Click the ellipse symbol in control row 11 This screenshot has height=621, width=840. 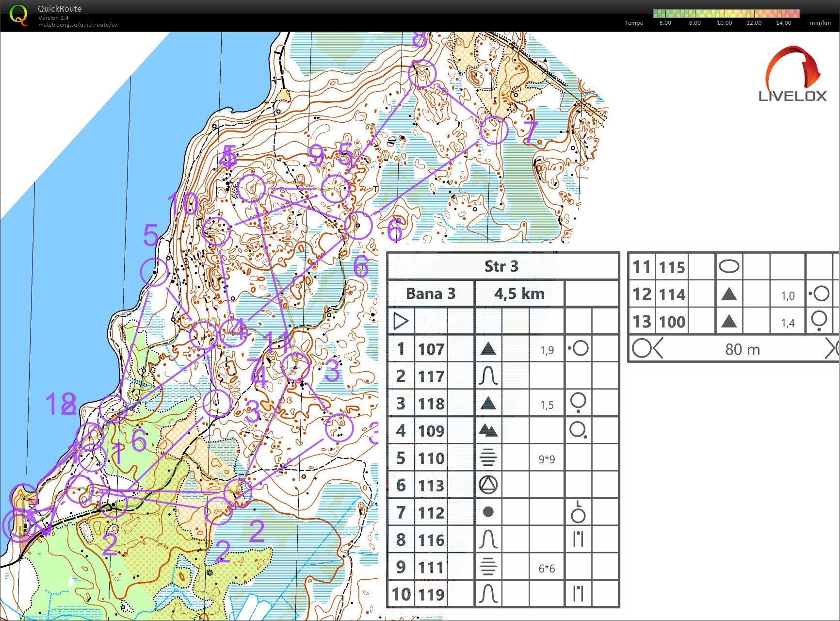[x=729, y=266]
